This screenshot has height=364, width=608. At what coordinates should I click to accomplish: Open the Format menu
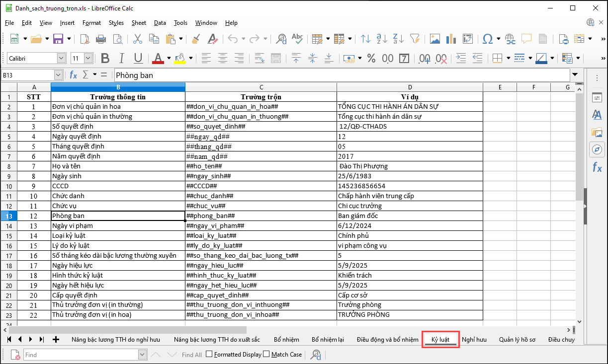coord(91,23)
